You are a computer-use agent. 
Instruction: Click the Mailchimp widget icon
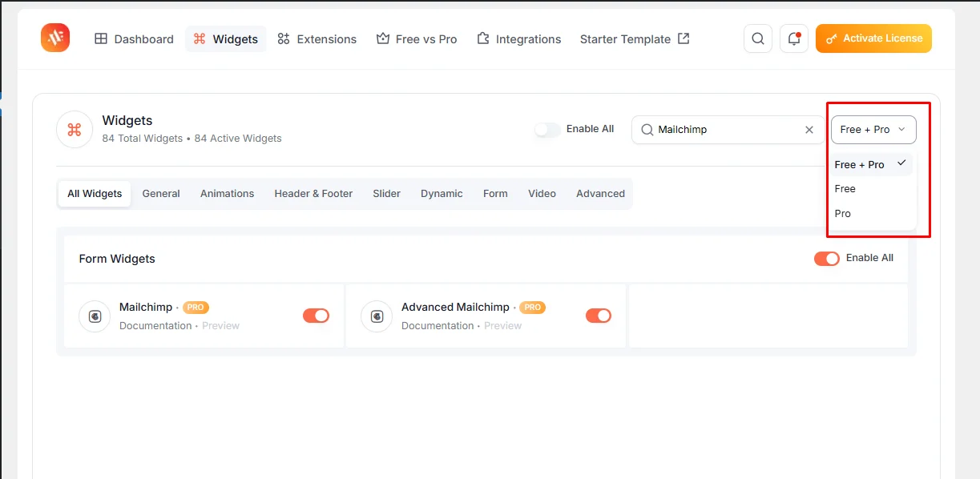coord(95,316)
